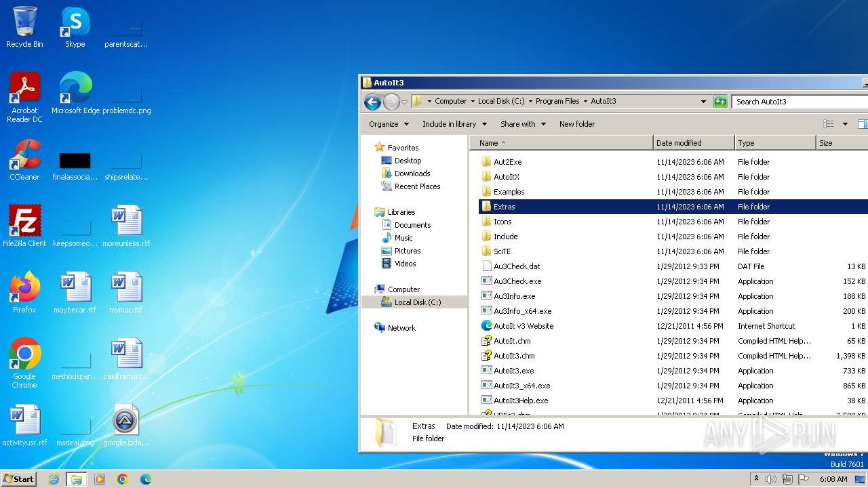Open Pictures library in sidebar
The height and width of the screenshot is (488, 868).
pos(408,251)
